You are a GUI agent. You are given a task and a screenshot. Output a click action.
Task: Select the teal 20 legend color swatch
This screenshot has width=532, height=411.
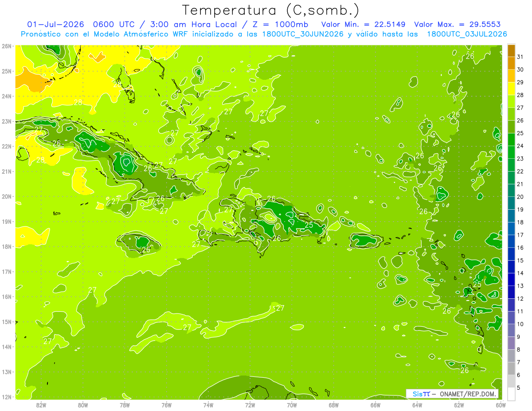pos(511,191)
